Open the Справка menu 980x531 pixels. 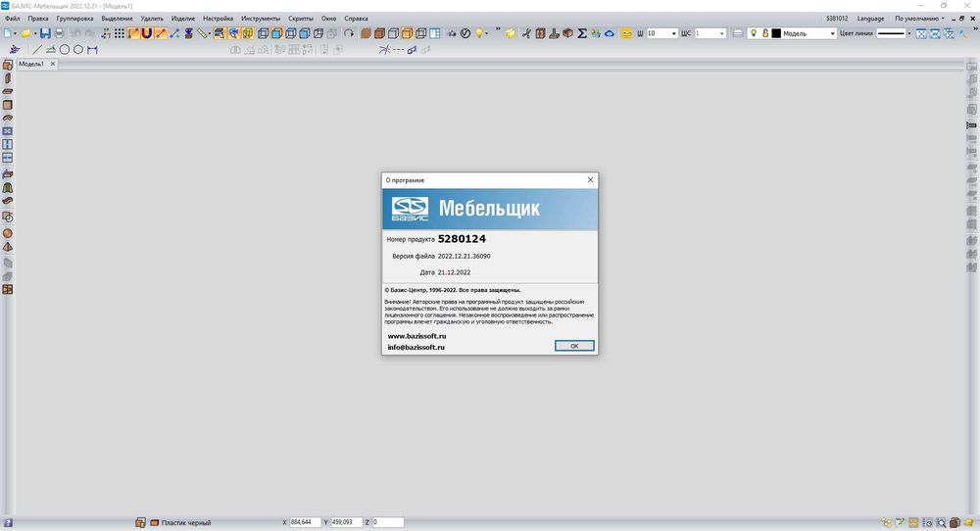tap(357, 19)
